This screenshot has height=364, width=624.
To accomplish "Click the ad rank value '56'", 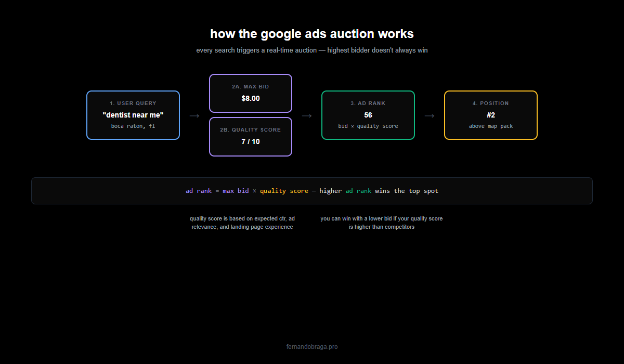I will tap(368, 115).
